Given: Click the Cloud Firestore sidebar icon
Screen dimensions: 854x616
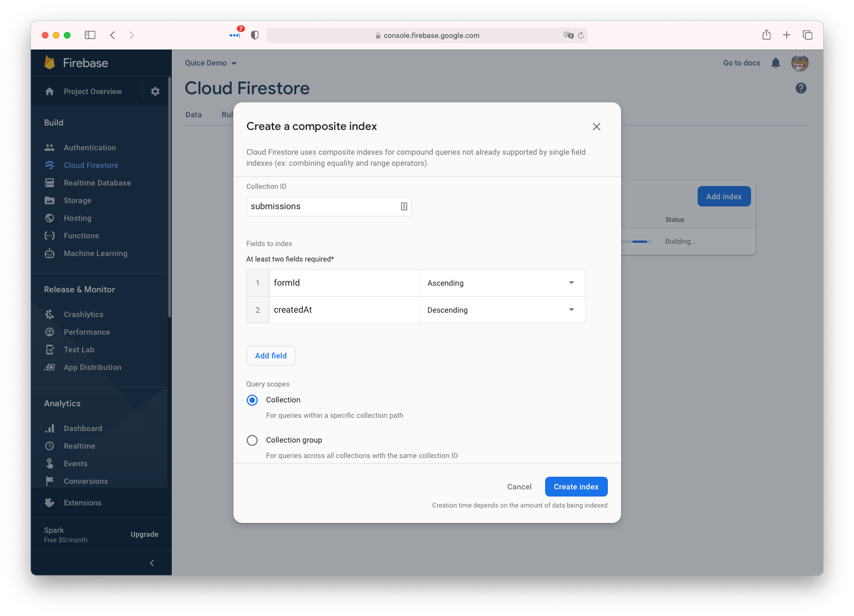Looking at the screenshot, I should [x=50, y=165].
